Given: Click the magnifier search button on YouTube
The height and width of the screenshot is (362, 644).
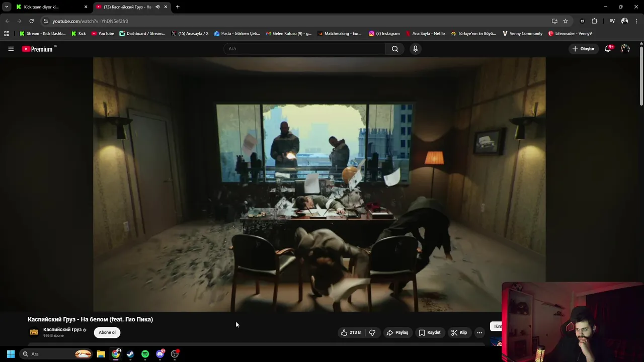Looking at the screenshot, I should click(x=395, y=49).
